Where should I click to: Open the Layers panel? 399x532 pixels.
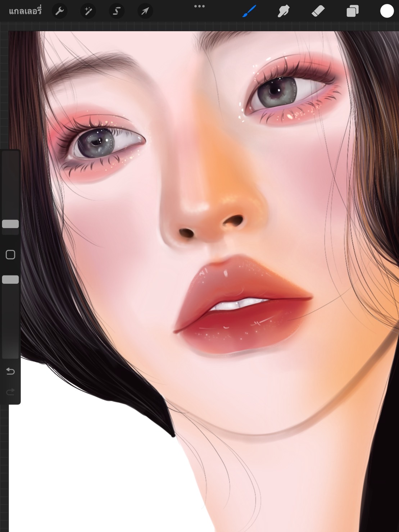(353, 11)
